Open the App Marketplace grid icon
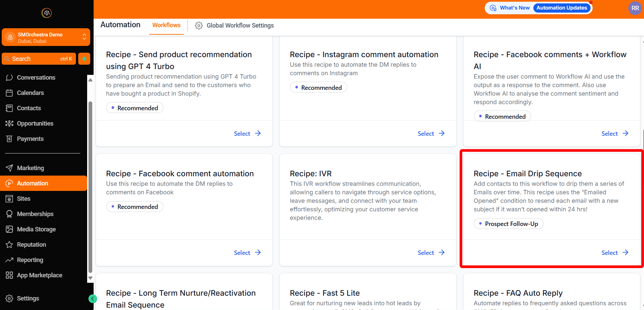This screenshot has height=310, width=644. coord(9,275)
